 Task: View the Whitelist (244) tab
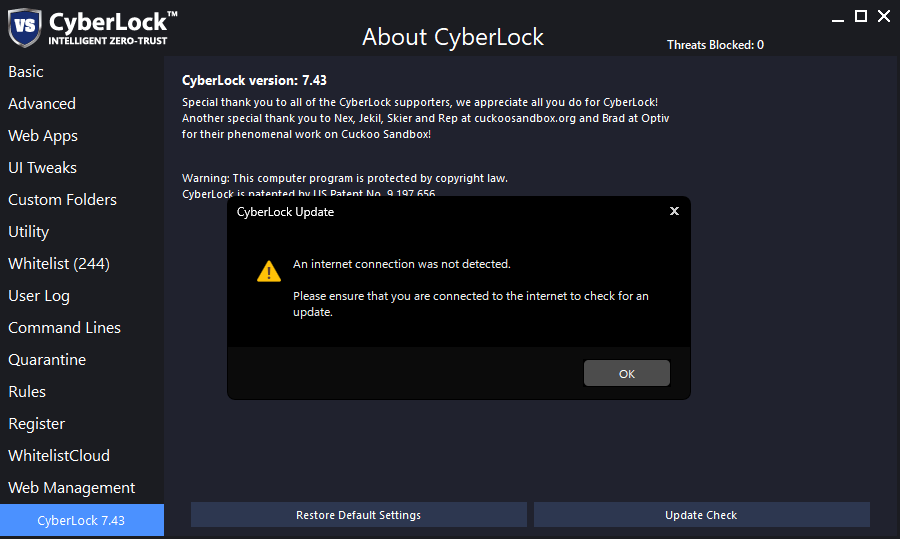59,264
